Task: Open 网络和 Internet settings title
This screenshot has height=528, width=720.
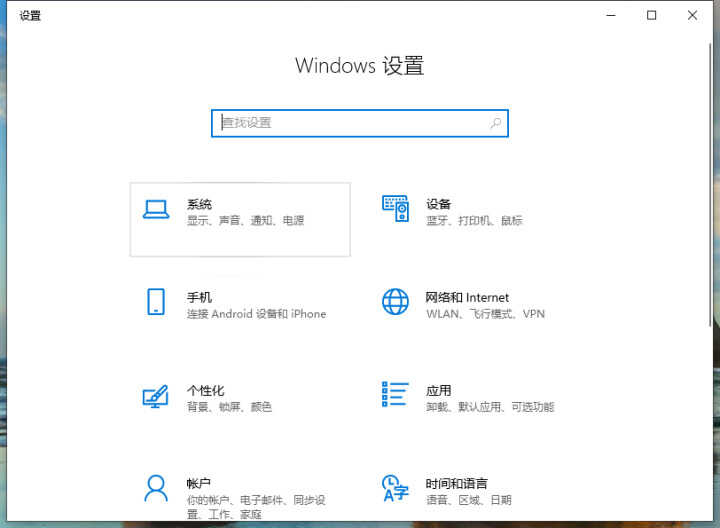Action: click(467, 297)
